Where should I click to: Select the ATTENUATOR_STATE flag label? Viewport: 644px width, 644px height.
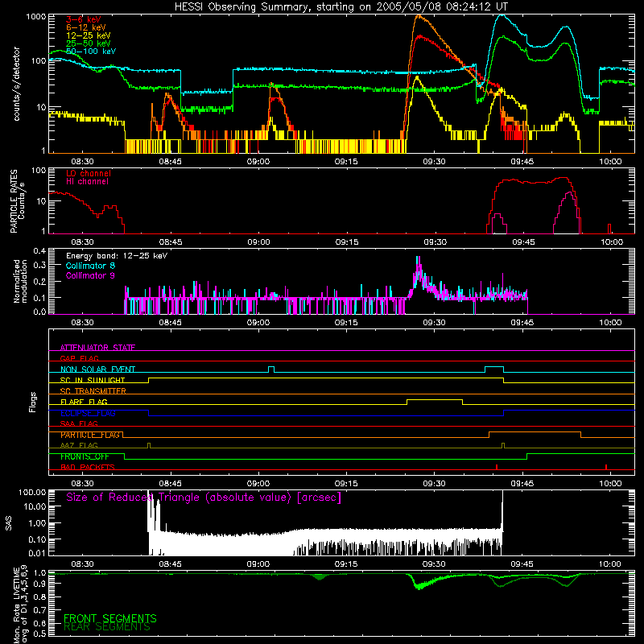coord(97,348)
